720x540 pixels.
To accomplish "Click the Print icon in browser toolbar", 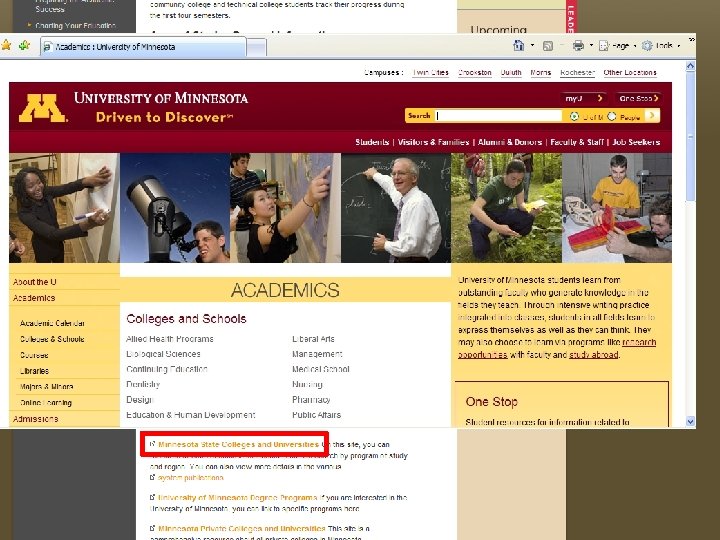I will point(579,45).
